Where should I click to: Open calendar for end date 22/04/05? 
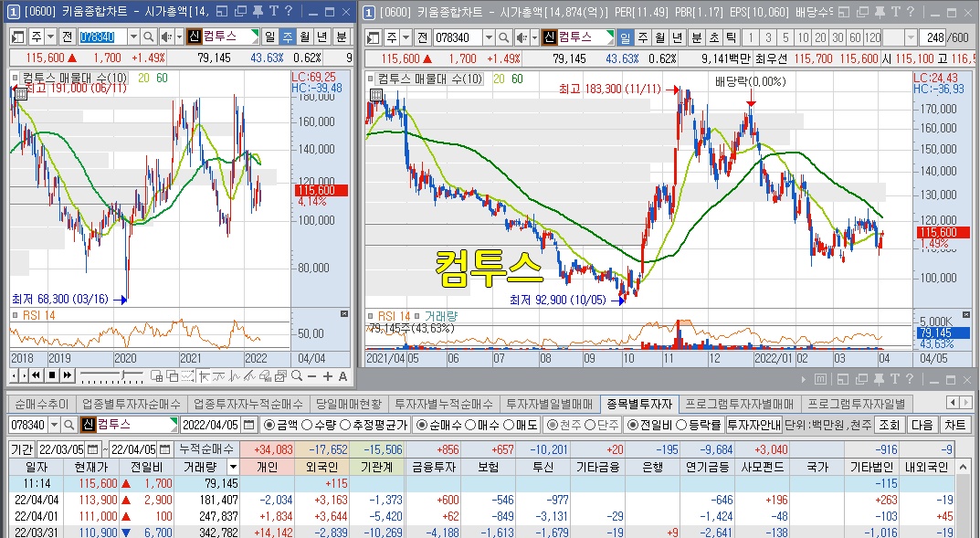tap(164, 449)
